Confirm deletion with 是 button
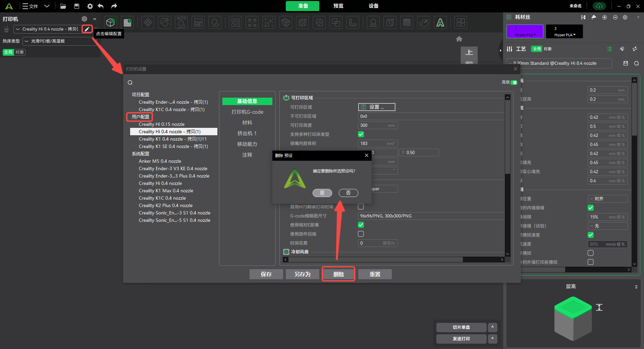 (322, 193)
